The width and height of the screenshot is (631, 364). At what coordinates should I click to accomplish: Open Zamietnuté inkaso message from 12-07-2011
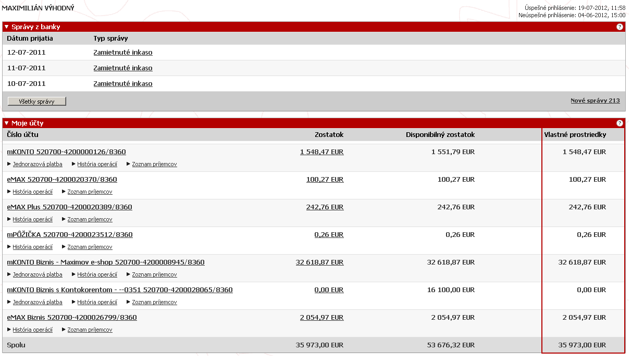(123, 53)
